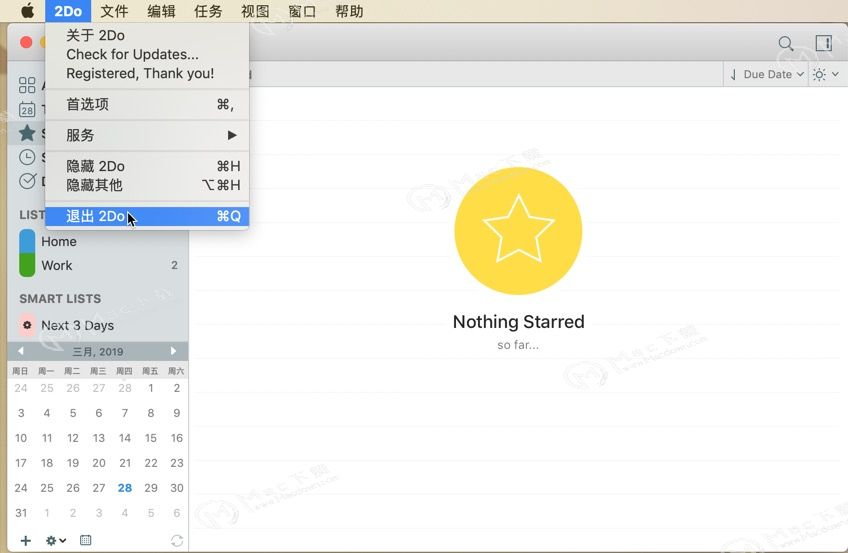The width and height of the screenshot is (848, 553).
Task: Click the blue Home list color tab
Action: coord(27,241)
